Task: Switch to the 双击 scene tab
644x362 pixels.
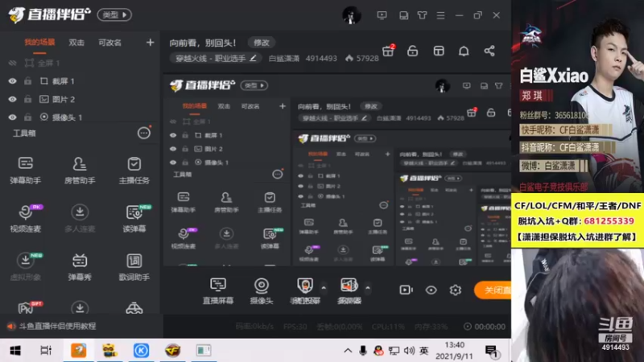Action: pos(76,43)
